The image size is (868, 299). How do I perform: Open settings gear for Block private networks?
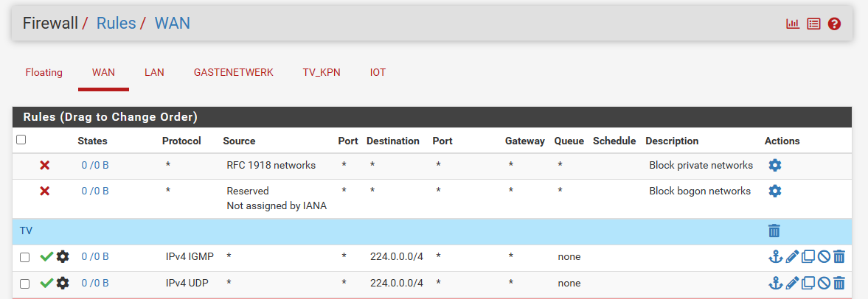[775, 165]
